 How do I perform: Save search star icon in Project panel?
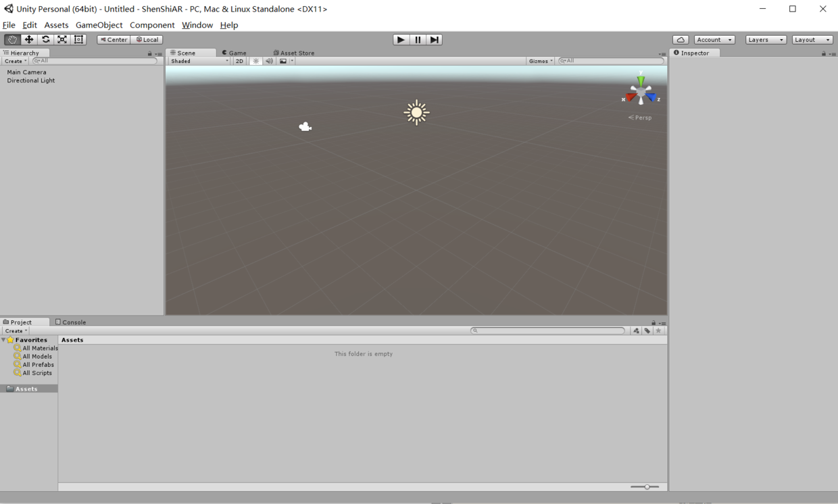pyautogui.click(x=659, y=331)
